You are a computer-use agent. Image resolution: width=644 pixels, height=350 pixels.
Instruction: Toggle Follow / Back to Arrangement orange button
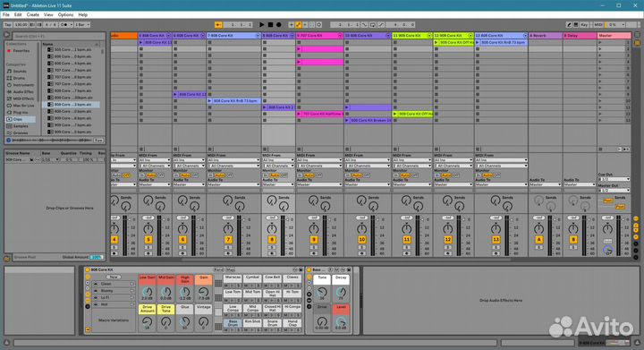tap(218, 25)
